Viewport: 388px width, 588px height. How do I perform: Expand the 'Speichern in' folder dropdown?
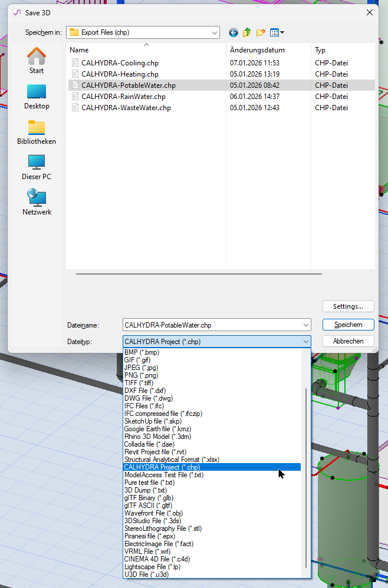pos(214,32)
